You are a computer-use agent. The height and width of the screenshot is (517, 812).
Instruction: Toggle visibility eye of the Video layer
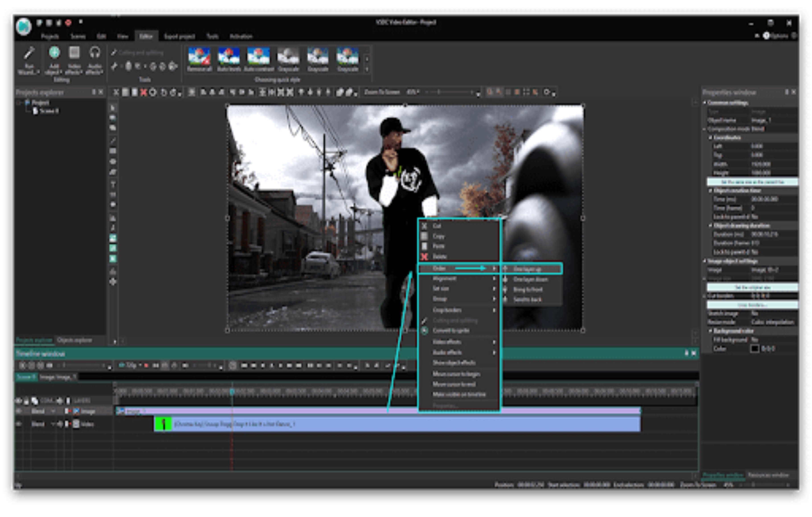tap(18, 424)
